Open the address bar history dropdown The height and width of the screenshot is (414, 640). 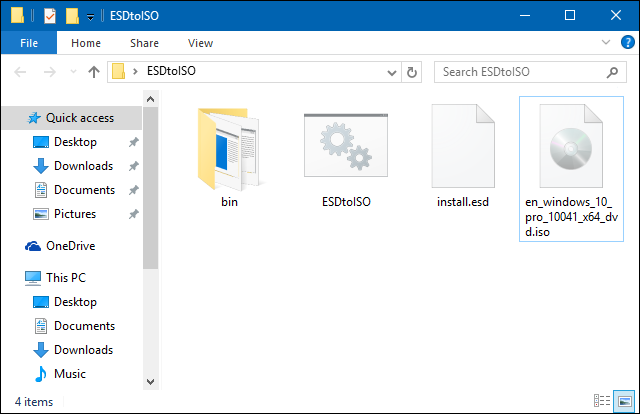click(391, 73)
